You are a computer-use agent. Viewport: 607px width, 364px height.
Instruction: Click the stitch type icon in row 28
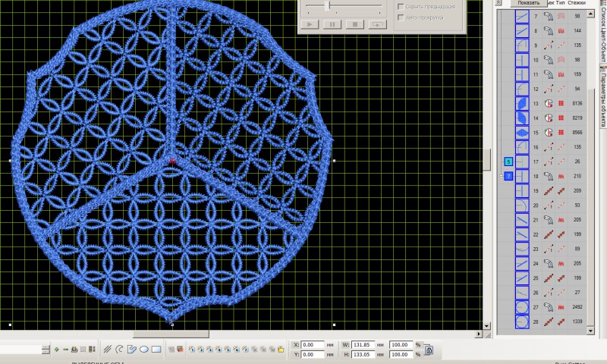pyautogui.click(x=561, y=322)
